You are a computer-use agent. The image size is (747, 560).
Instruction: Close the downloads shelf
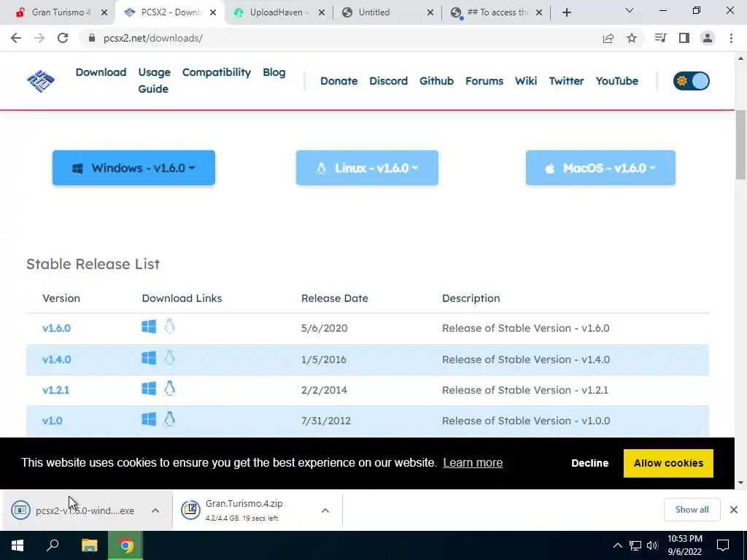(x=734, y=510)
